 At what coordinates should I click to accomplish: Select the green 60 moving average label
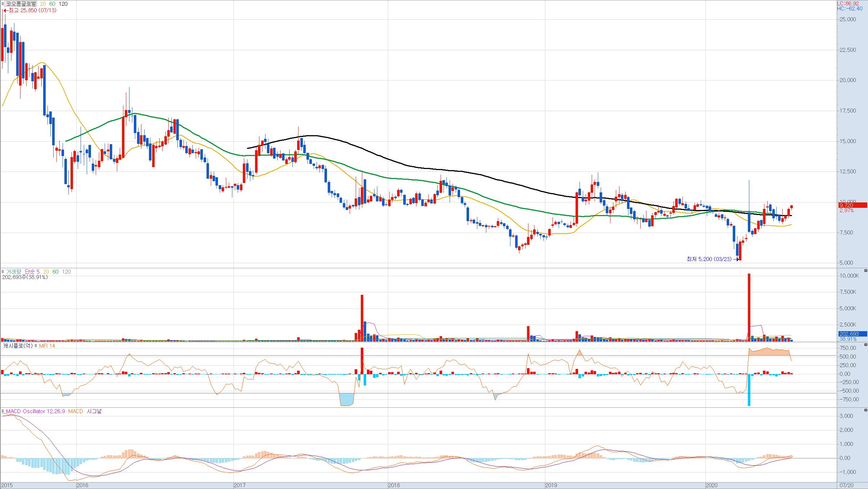point(53,4)
